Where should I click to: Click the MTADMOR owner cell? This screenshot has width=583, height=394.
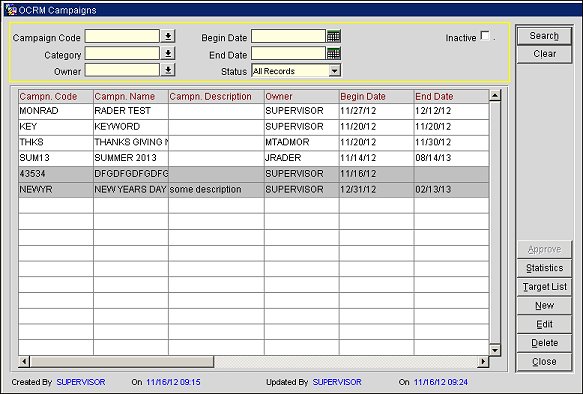tap(302, 143)
